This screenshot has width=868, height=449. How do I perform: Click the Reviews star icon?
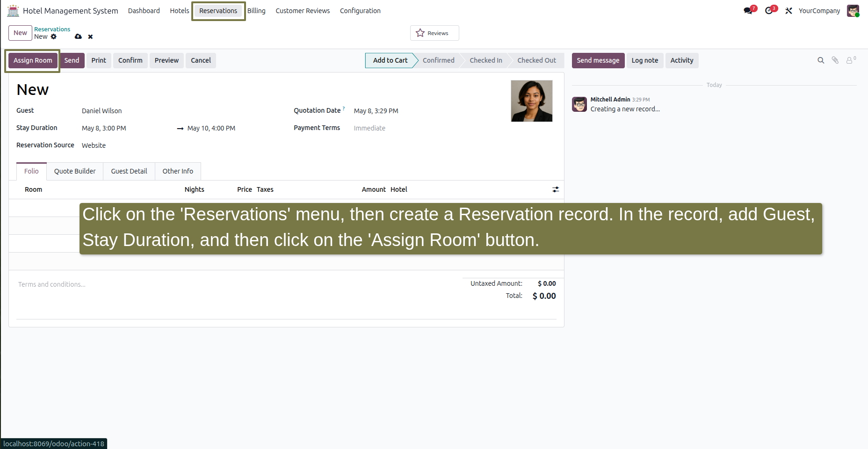pyautogui.click(x=420, y=33)
